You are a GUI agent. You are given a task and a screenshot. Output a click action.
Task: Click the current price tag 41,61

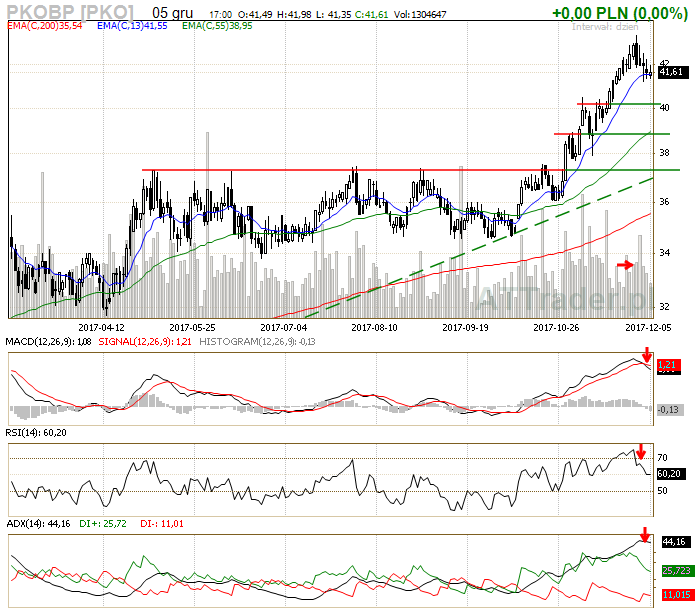pos(674,72)
